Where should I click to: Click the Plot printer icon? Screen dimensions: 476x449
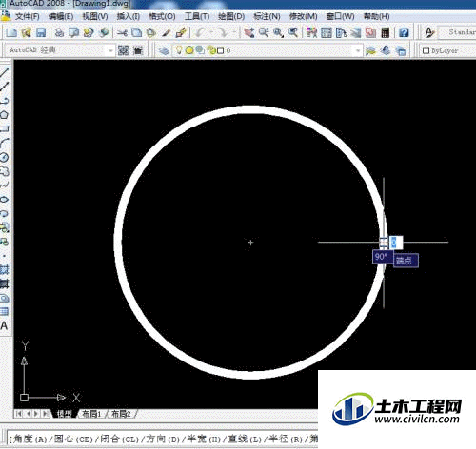click(59, 32)
